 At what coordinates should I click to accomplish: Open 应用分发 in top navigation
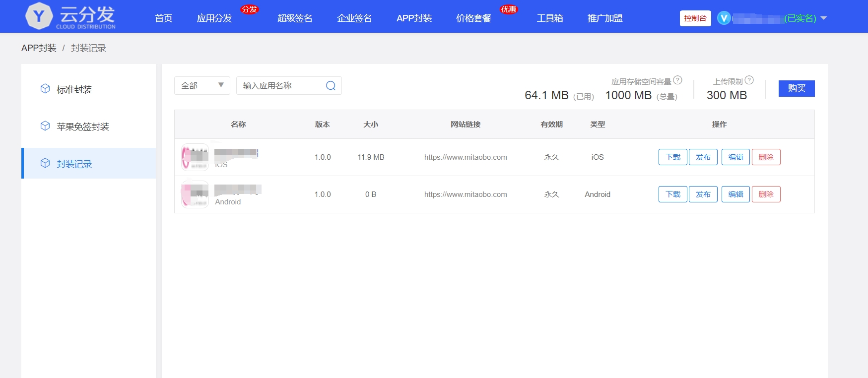coord(214,18)
